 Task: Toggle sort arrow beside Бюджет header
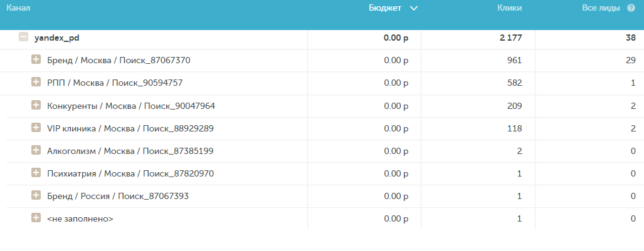414,9
